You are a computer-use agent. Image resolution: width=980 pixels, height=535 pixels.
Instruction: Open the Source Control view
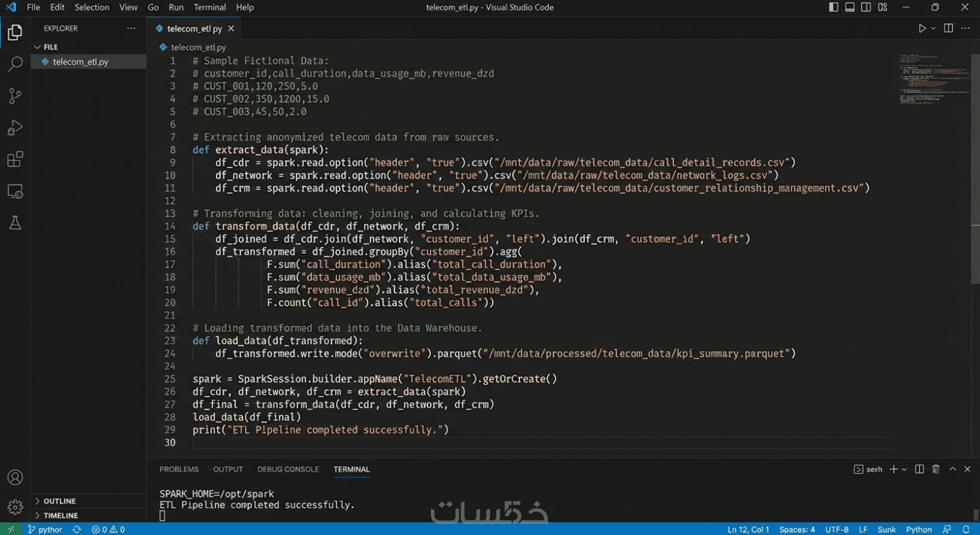[x=15, y=96]
